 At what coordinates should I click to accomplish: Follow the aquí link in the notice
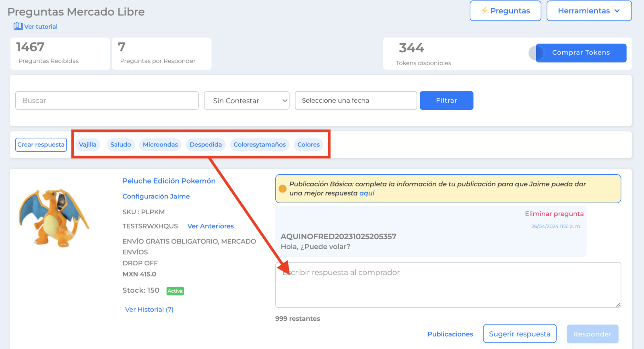point(367,193)
